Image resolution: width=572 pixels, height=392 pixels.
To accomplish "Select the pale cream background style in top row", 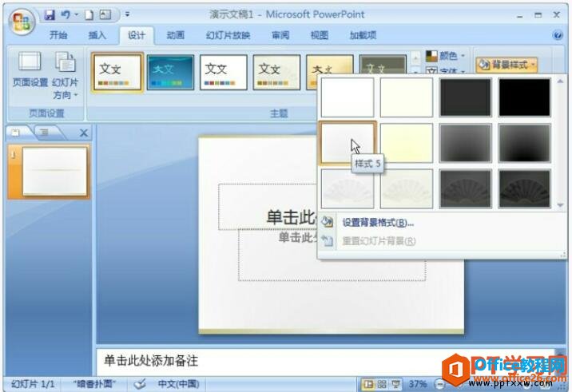I will [x=407, y=97].
